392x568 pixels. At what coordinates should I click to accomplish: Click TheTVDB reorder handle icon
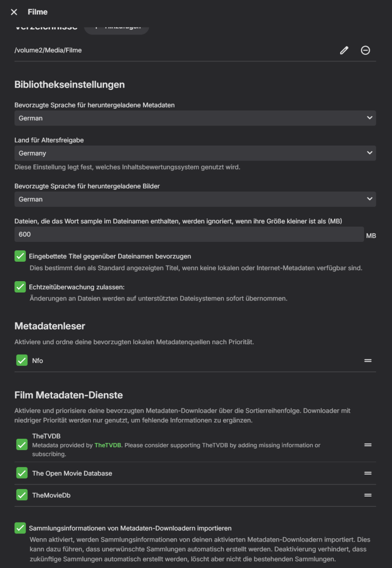point(368,445)
